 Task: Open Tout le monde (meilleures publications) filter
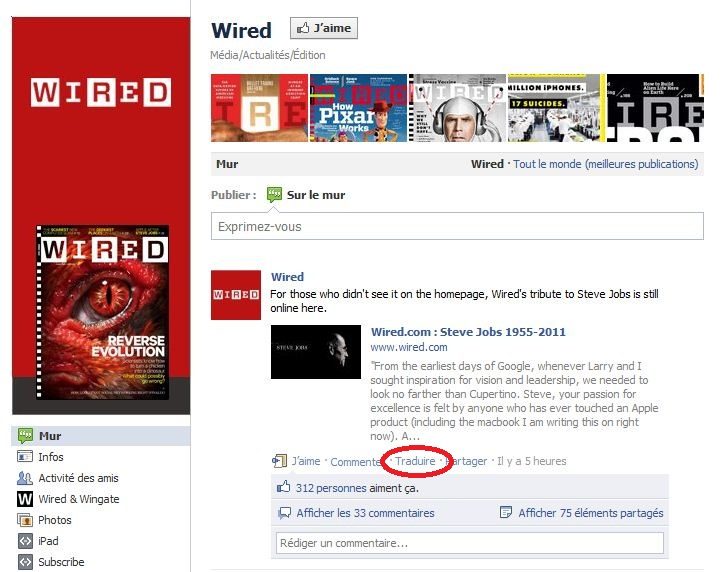[x=605, y=164]
